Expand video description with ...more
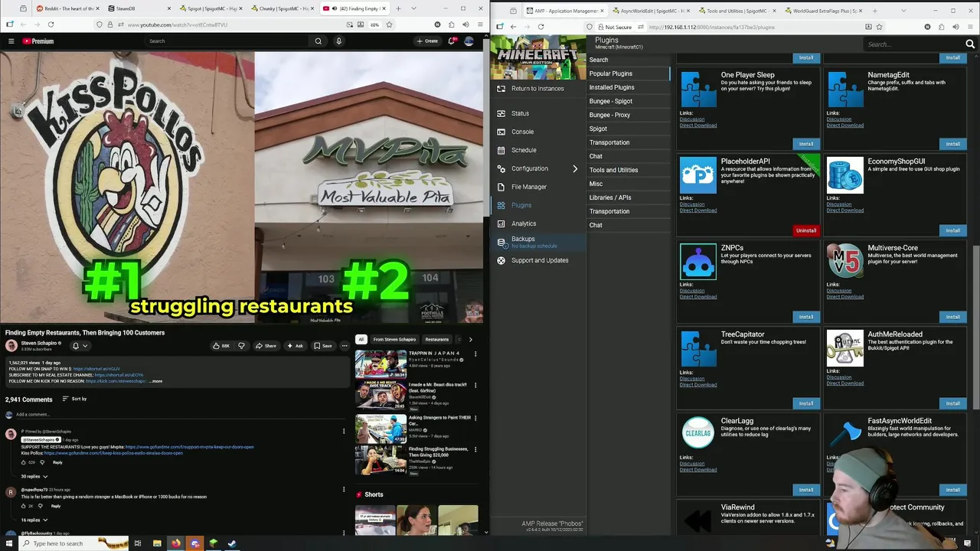This screenshot has height=551, width=980. 155,381
